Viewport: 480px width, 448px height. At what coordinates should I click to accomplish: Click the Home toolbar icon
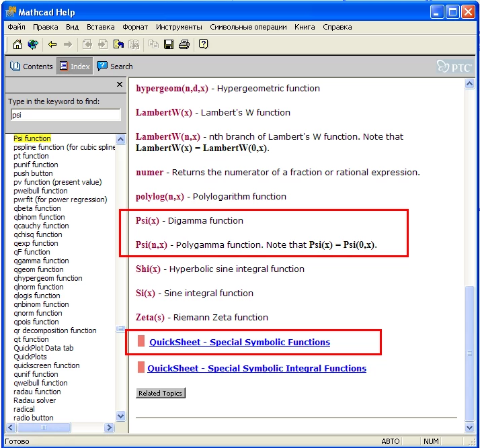coord(17,44)
